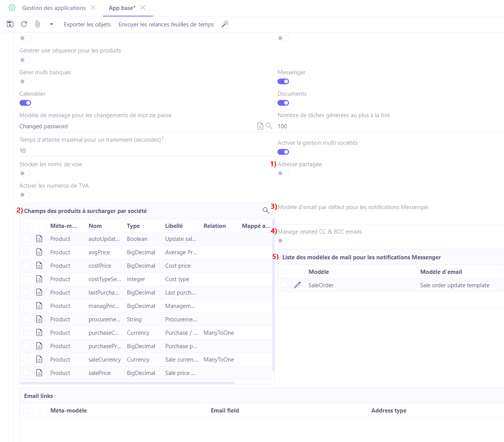504x442 pixels.
Task: Toggle Gérer multi banques switch
Action: click(25, 81)
